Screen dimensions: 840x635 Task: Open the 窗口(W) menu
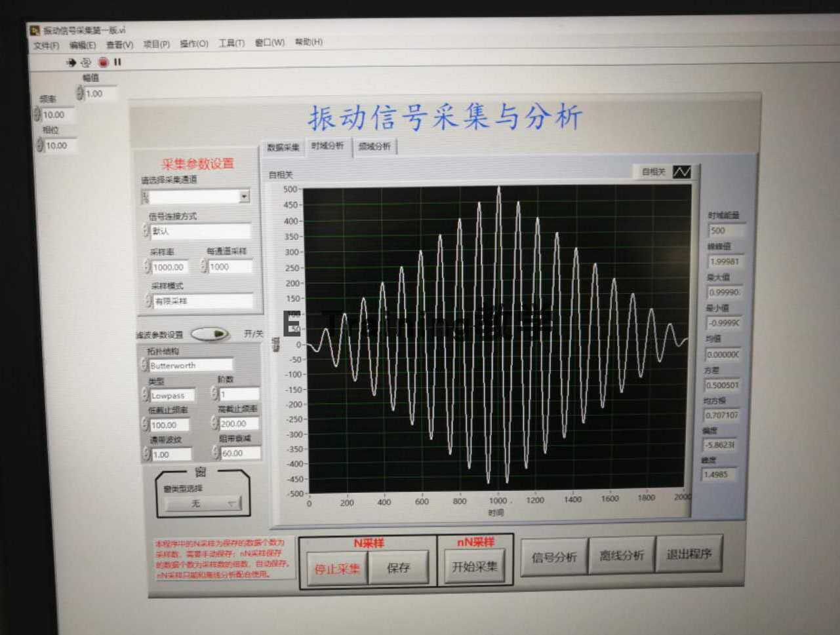pos(270,43)
